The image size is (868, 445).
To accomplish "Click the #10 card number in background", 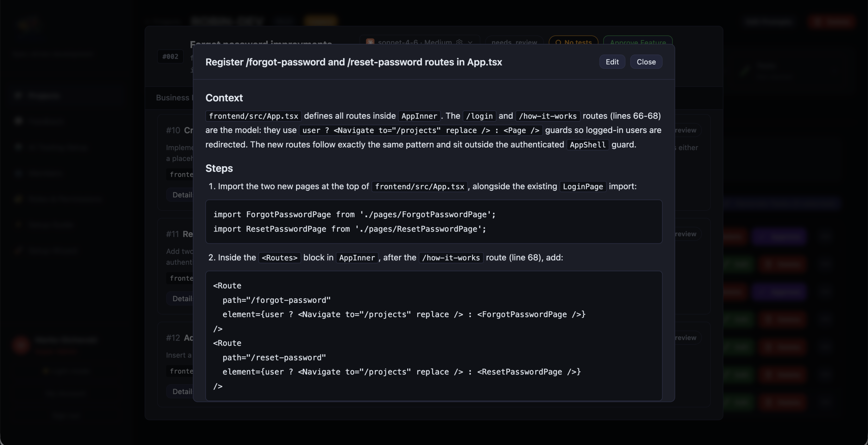I will coord(173,130).
